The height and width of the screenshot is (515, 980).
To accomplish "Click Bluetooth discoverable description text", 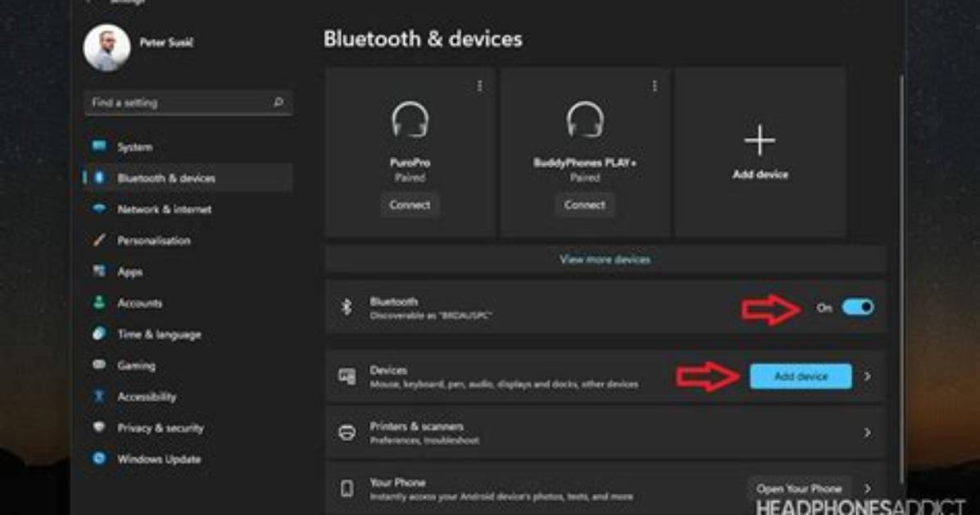I will [430, 316].
